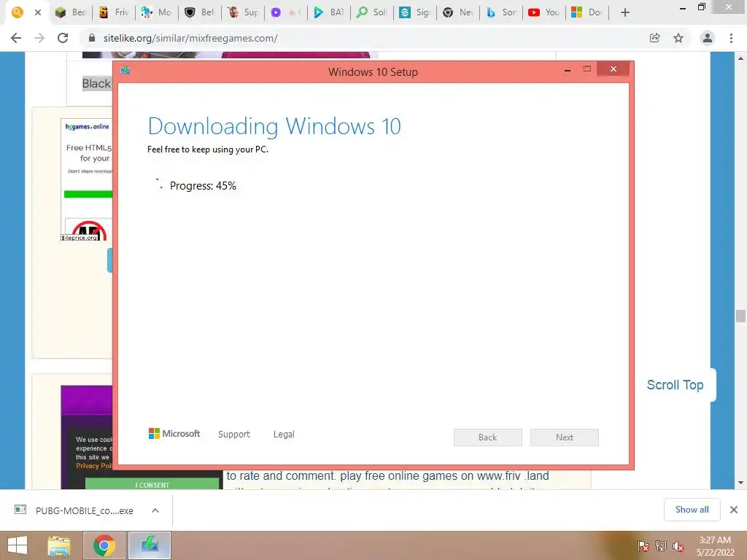Viewport: 747px width, 560px height.
Task: Open the Legal link in Setup
Action: (x=284, y=435)
